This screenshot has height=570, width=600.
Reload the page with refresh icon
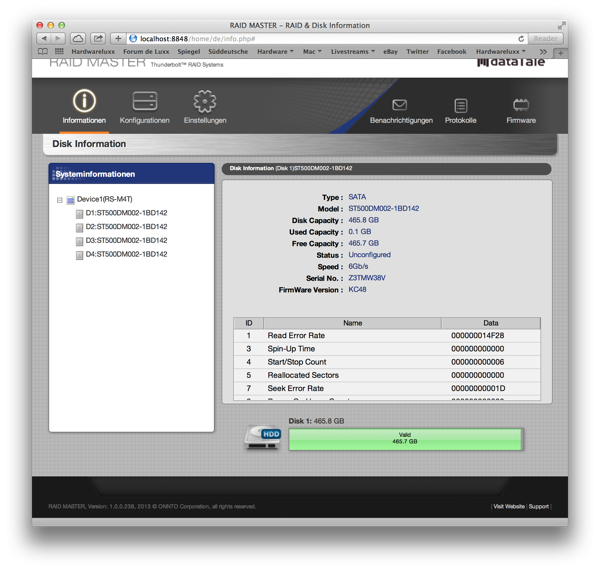tap(521, 39)
